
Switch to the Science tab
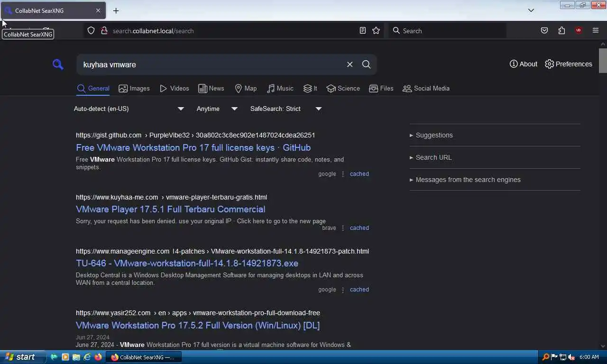[x=343, y=89]
